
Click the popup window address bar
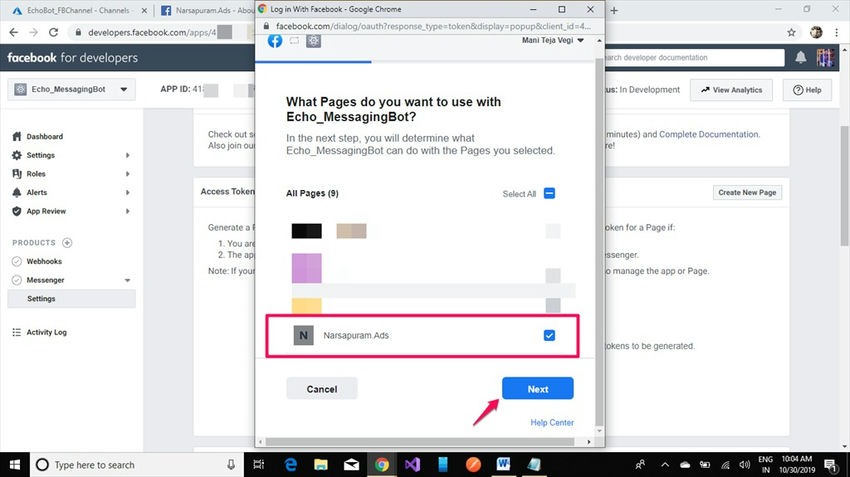point(431,26)
